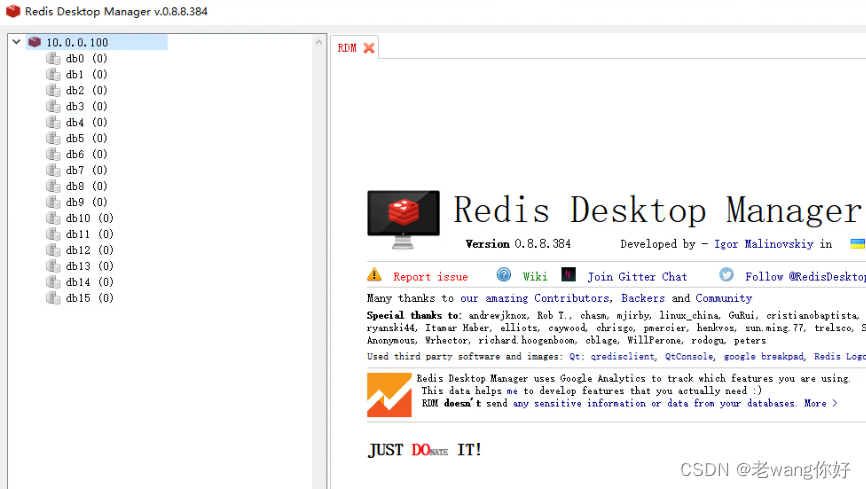The height and width of the screenshot is (489, 866).
Task: Click the db0 database icon
Action: (x=53, y=59)
